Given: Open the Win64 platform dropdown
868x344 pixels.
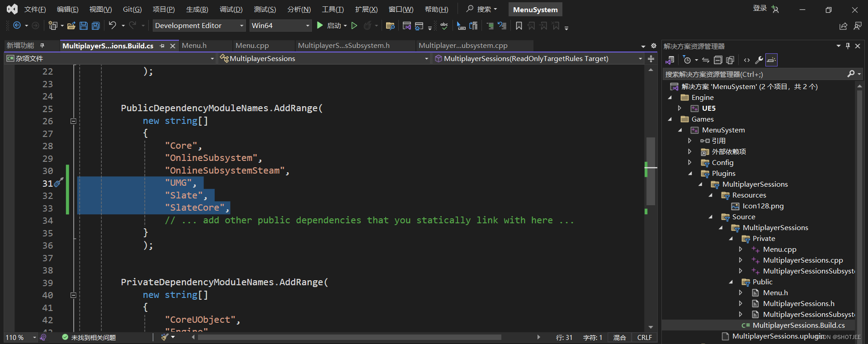Looking at the screenshot, I should tap(281, 26).
